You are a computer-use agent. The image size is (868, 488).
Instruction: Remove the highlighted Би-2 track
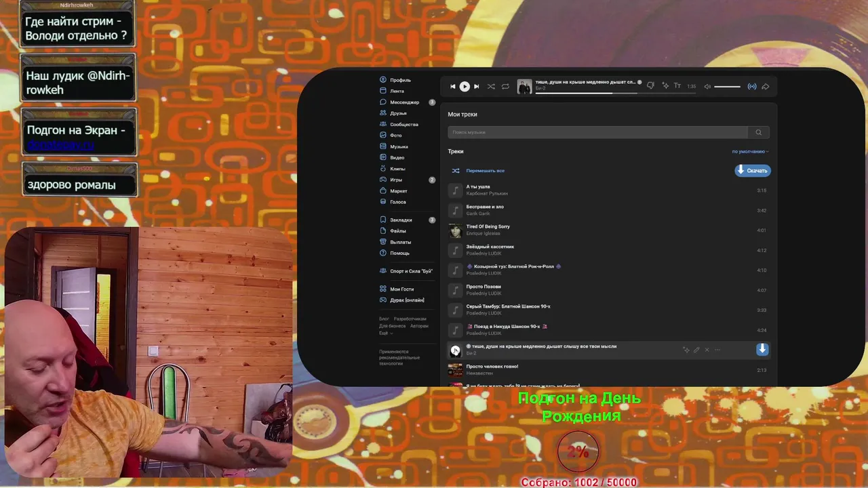707,350
